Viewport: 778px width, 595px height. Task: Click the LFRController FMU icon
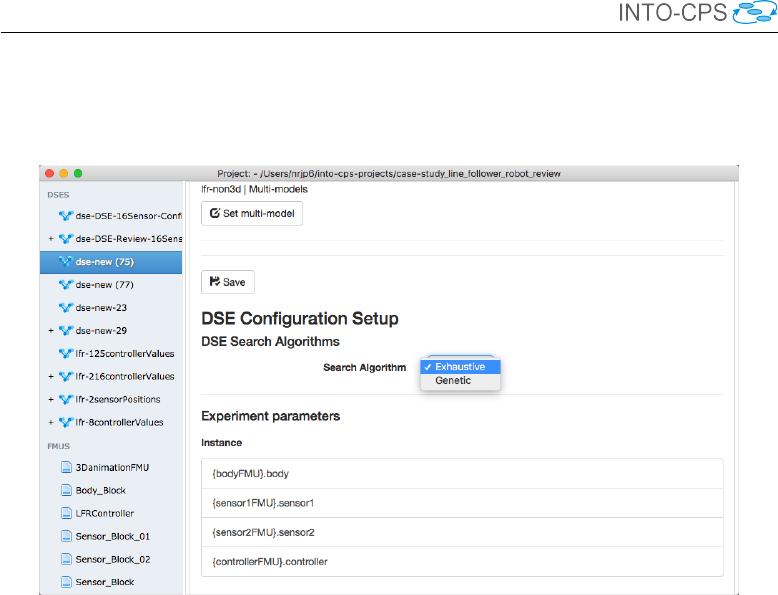click(66, 513)
